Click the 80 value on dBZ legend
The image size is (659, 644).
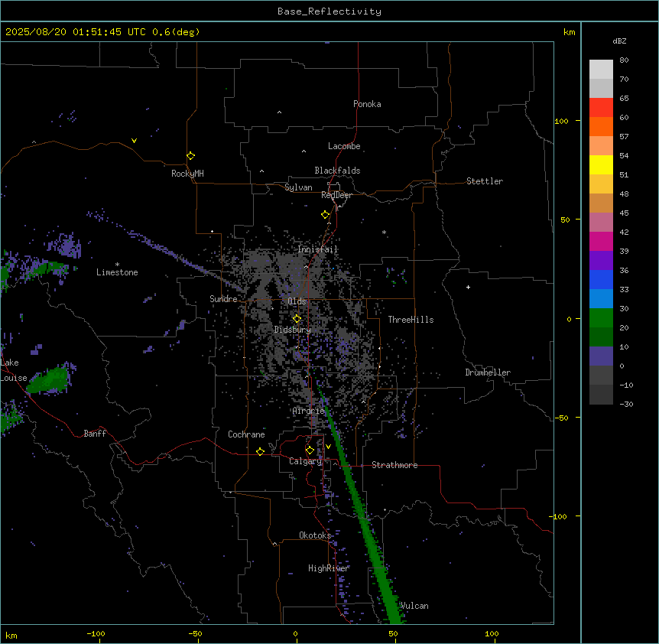click(624, 60)
